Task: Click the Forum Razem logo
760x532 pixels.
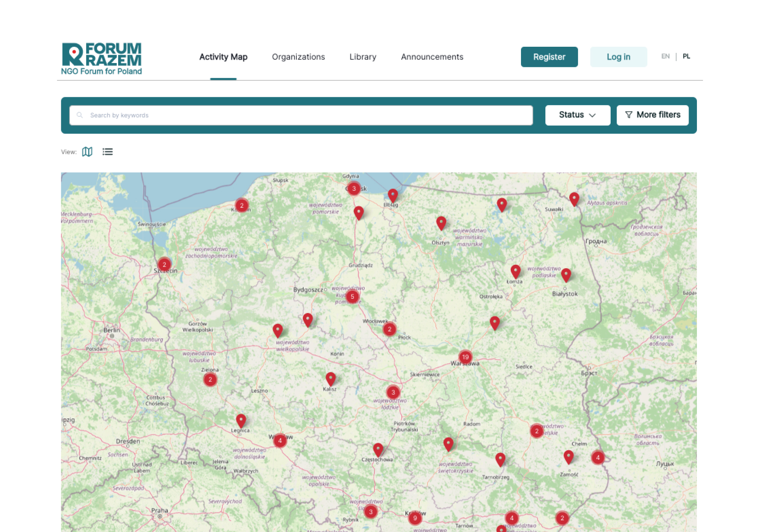Action: click(x=101, y=57)
